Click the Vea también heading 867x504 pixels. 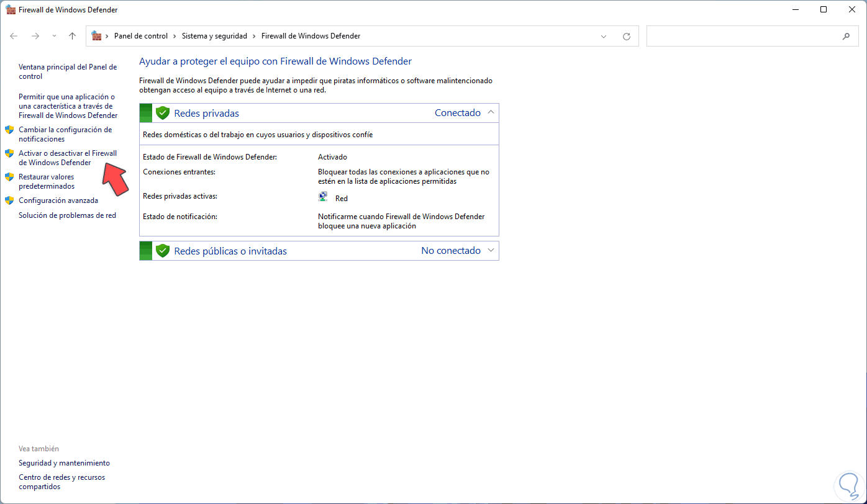coord(39,448)
